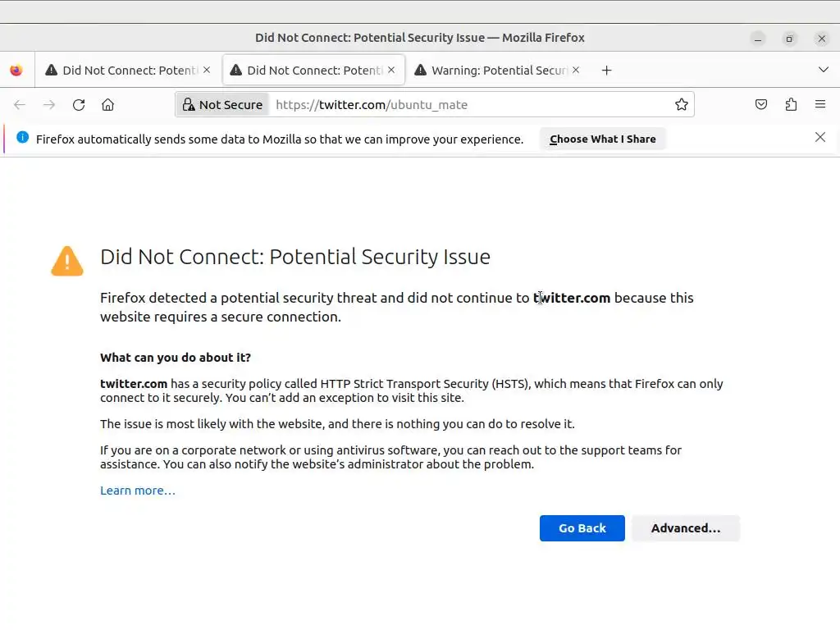Open the Save to Pocket icon
This screenshot has height=630, width=840.
point(761,104)
